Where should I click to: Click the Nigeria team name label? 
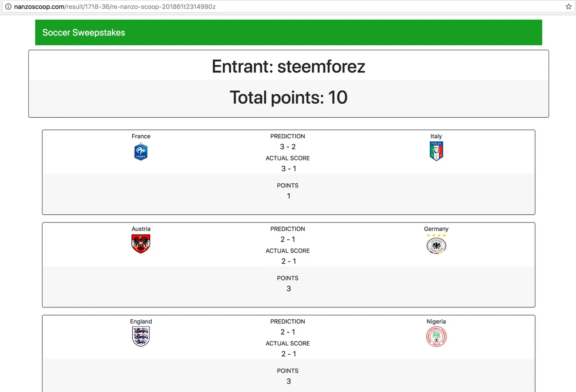tap(436, 321)
